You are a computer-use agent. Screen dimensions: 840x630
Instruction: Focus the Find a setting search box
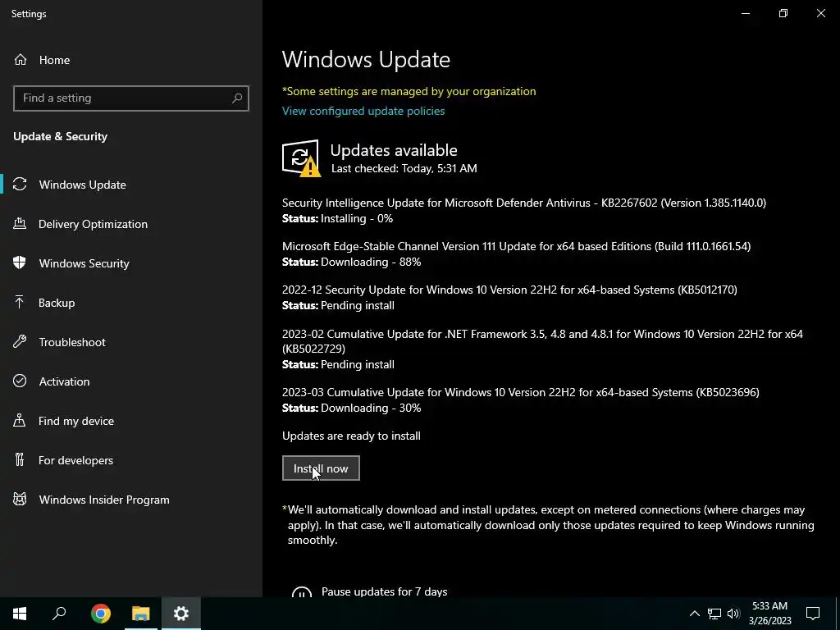pyautogui.click(x=131, y=98)
